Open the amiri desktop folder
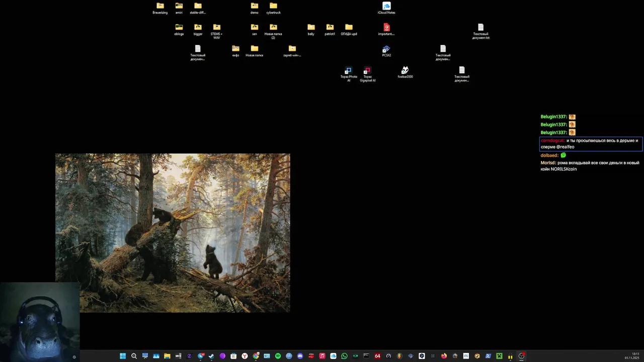This screenshot has width=644, height=362. [x=179, y=8]
